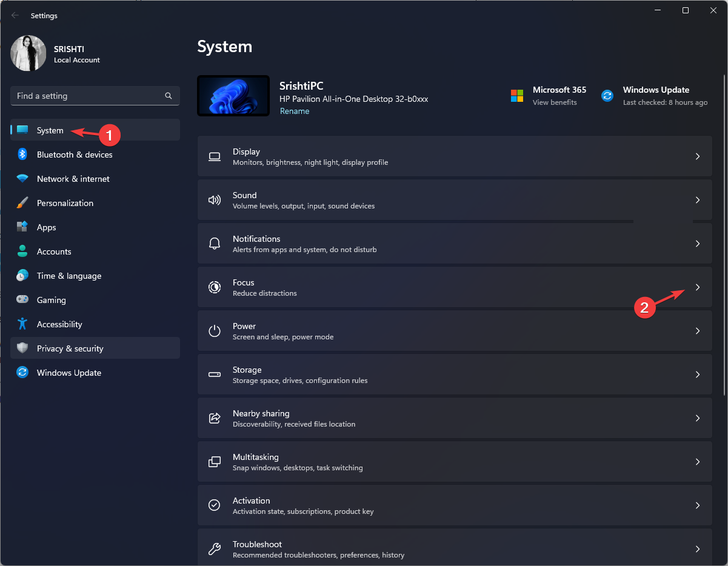This screenshot has height=566, width=728.
Task: Click the Accessibility figure icon
Action: tap(22, 324)
